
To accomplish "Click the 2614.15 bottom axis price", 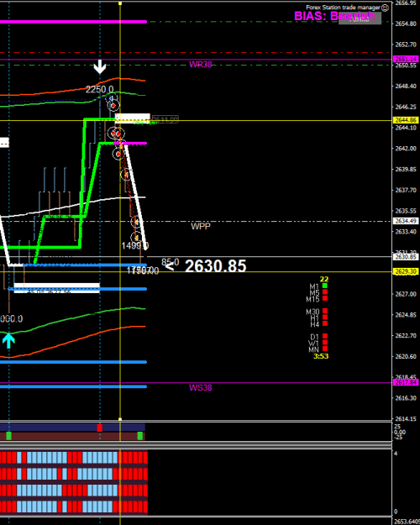I will [406, 419].
